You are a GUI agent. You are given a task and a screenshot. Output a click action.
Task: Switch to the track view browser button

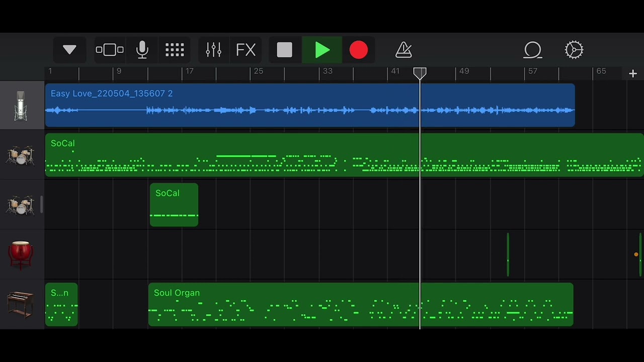point(109,50)
